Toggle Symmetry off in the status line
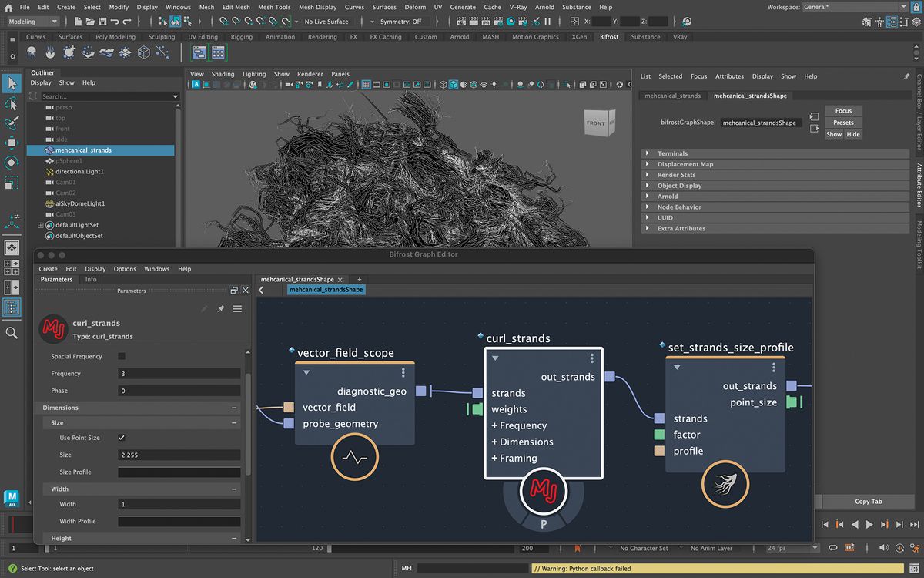 (x=400, y=22)
